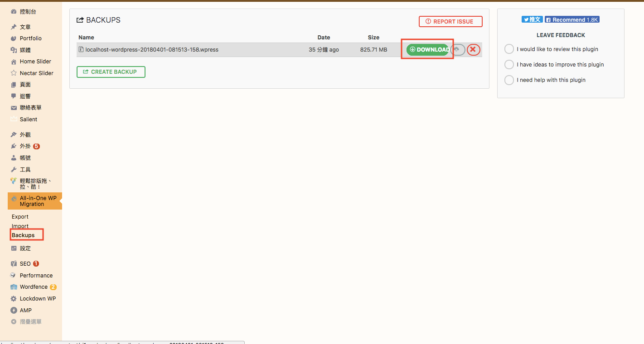Click the lightning icon beside AMP
This screenshot has width=644, height=344.
coord(14,311)
